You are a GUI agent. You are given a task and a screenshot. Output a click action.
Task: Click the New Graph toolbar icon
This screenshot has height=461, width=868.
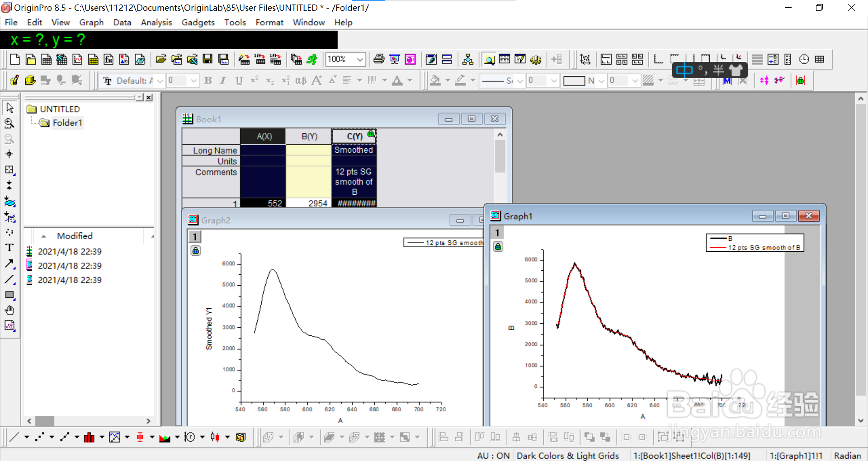(77, 59)
